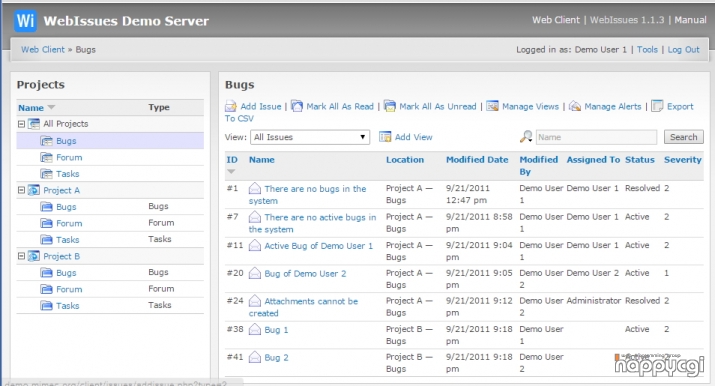This screenshot has width=715, height=386.
Task: Click envelope icon of issue #7
Action: (255, 217)
